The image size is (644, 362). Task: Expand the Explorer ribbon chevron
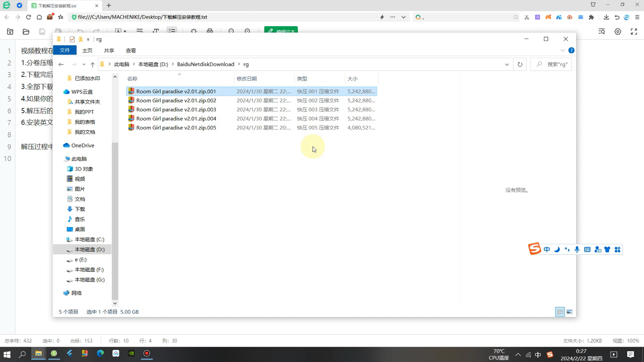[x=563, y=50]
